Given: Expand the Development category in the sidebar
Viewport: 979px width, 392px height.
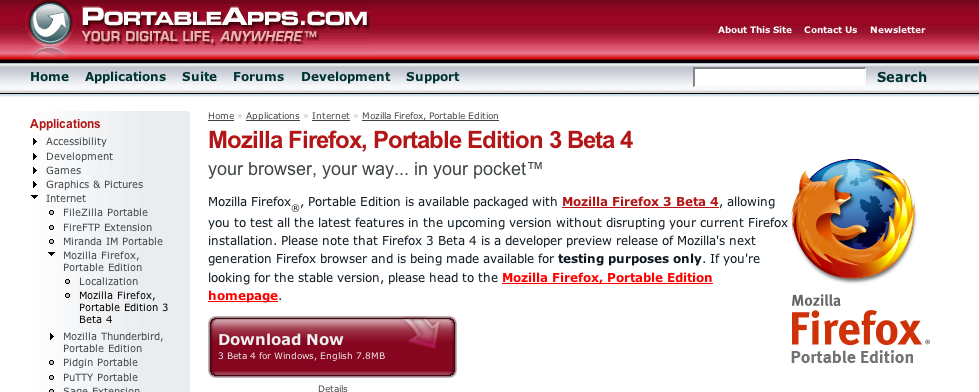Looking at the screenshot, I should (36, 156).
